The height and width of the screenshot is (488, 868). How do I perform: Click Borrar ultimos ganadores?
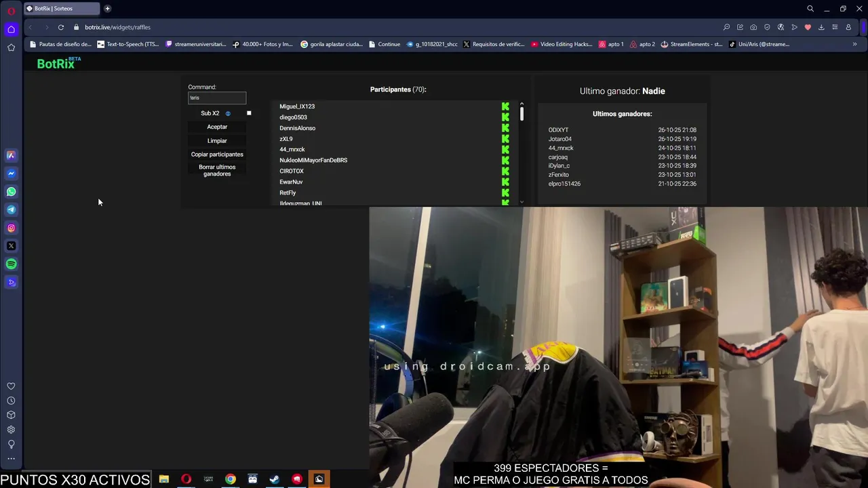(x=217, y=170)
